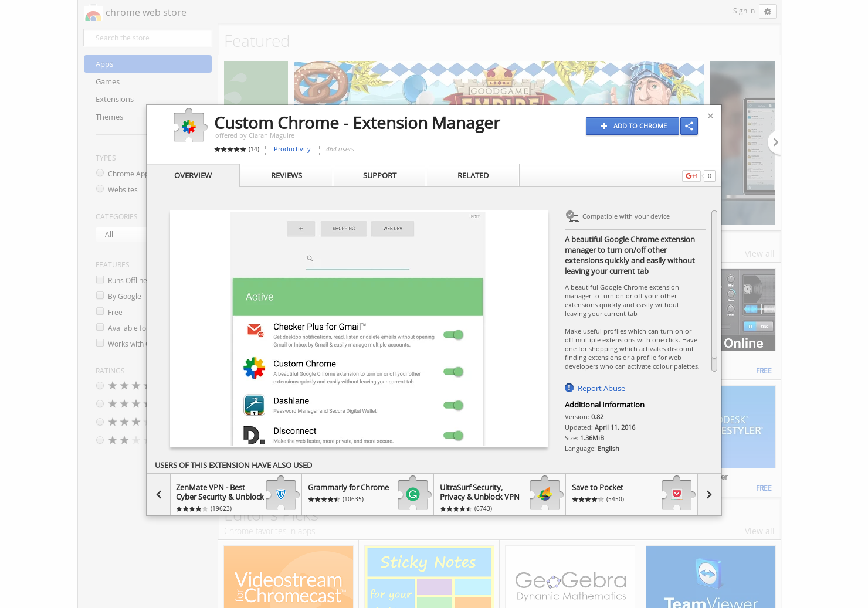This screenshot has height=608, width=868.
Task: Click Sign in link
Action: pyautogui.click(x=744, y=11)
